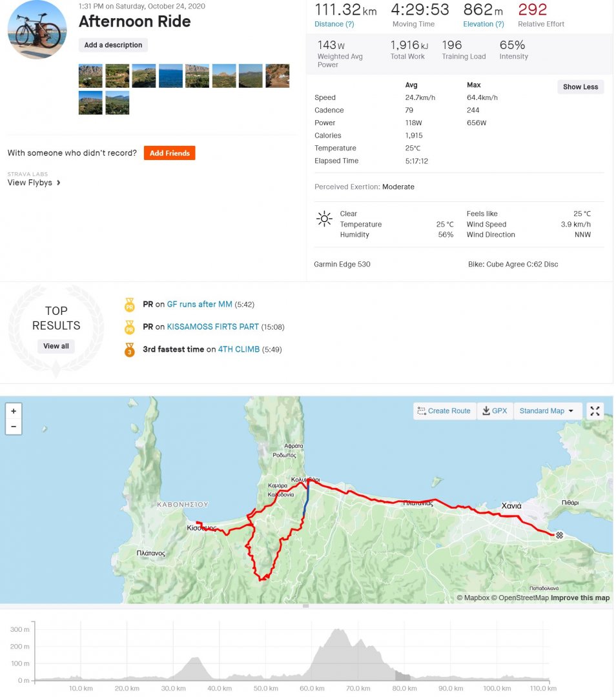Open the 4TH CLIMB segment link
The width and height of the screenshot is (616, 697).
239,350
